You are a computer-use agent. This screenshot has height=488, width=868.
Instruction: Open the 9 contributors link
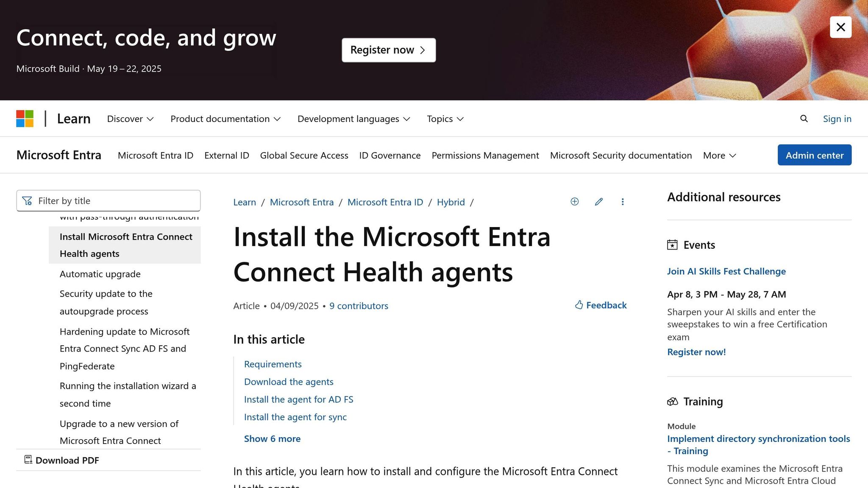pos(359,306)
